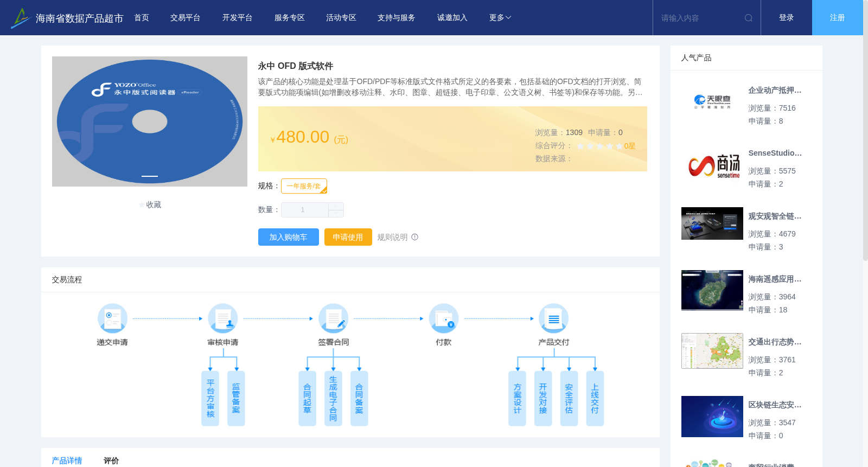Click the 产品交付 flow step icon
The height and width of the screenshot is (467, 868).
[x=554, y=318]
